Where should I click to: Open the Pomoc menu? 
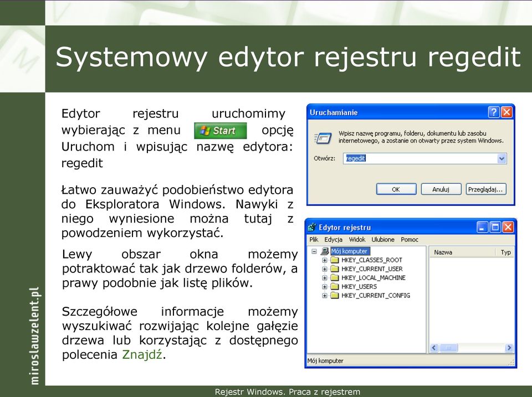tap(410, 240)
